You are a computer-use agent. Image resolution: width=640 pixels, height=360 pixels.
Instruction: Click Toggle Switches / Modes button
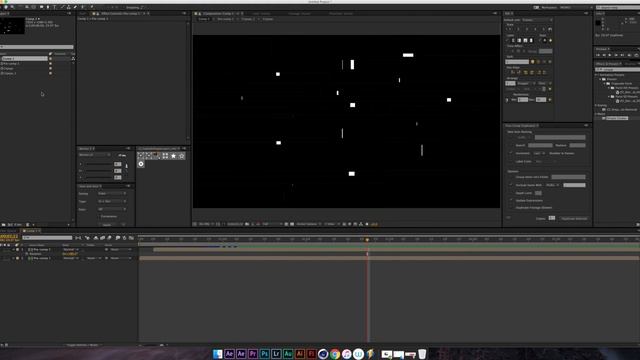82,345
